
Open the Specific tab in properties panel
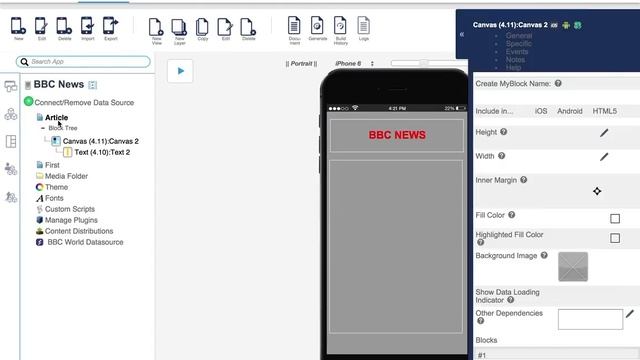(x=519, y=43)
